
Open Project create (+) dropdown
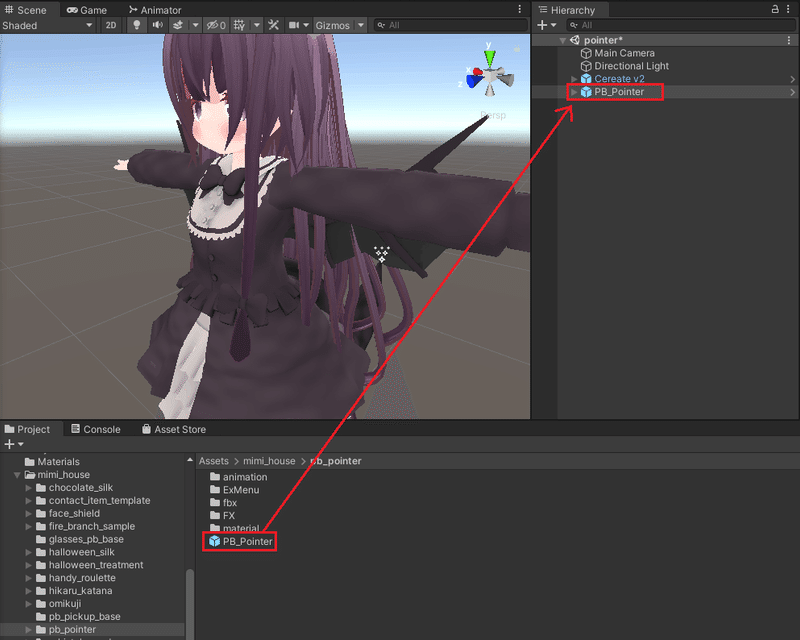[x=14, y=444]
